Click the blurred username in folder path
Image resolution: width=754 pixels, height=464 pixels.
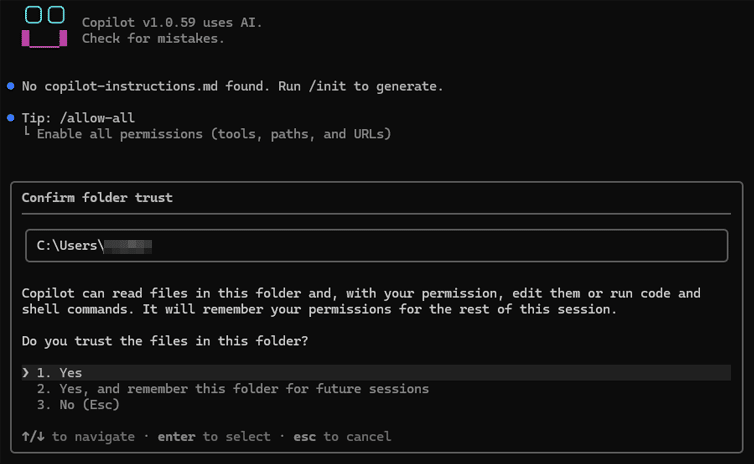point(128,246)
